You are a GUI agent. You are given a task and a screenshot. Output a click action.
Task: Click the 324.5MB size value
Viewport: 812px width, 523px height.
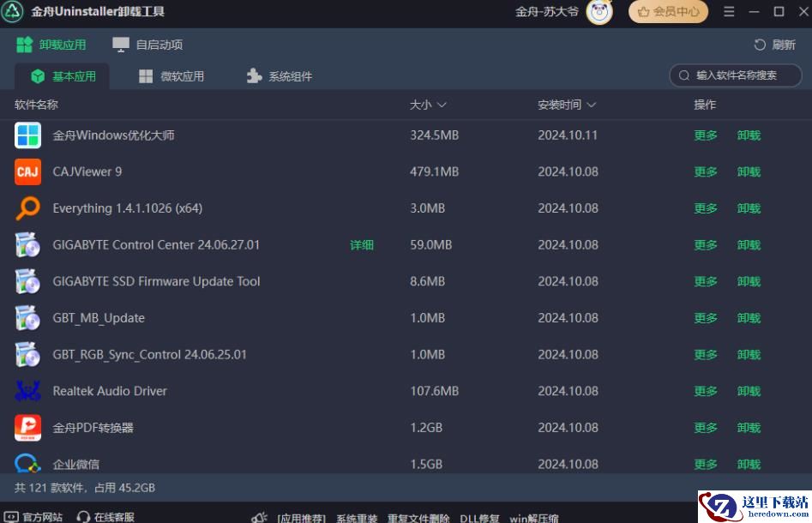(x=435, y=135)
